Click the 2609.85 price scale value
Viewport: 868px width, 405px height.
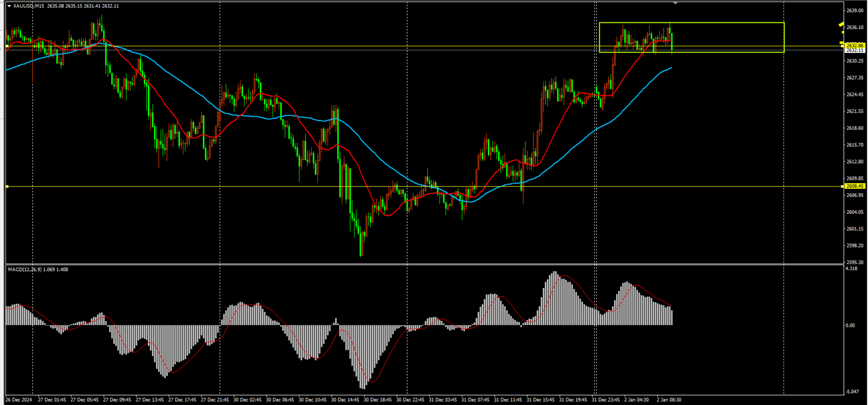(x=855, y=178)
